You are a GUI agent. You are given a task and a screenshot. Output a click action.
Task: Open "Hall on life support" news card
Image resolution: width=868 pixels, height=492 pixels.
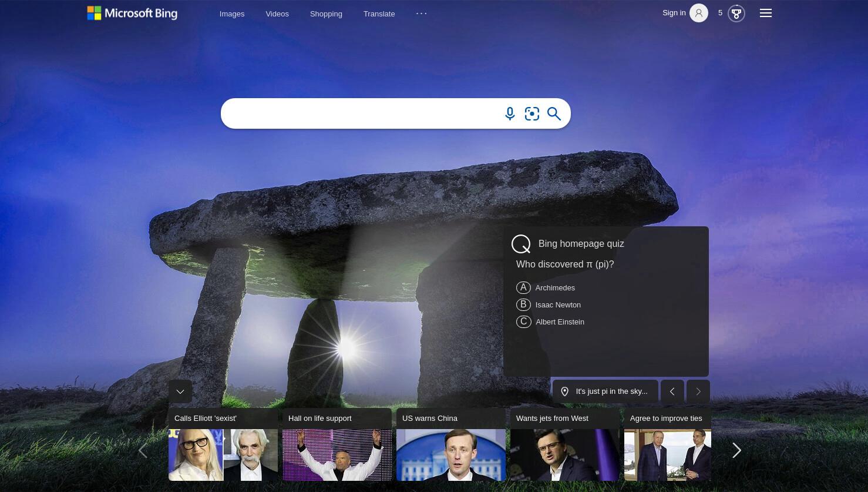[337, 444]
